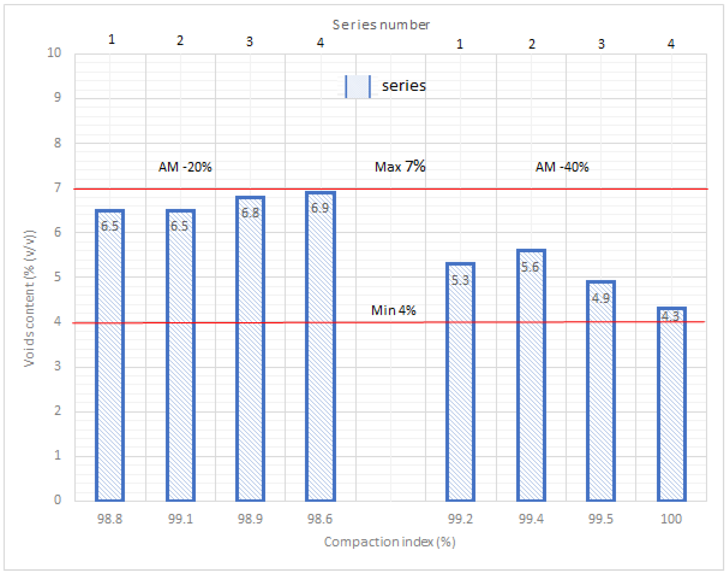Click the 'series' legend label
This screenshot has height=576, width=728.
point(404,86)
